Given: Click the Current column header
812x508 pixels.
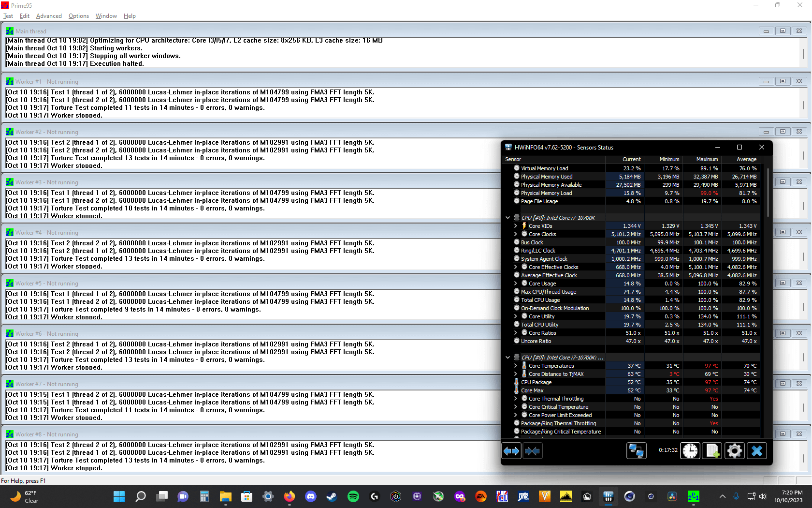Looking at the screenshot, I should (x=624, y=159).
